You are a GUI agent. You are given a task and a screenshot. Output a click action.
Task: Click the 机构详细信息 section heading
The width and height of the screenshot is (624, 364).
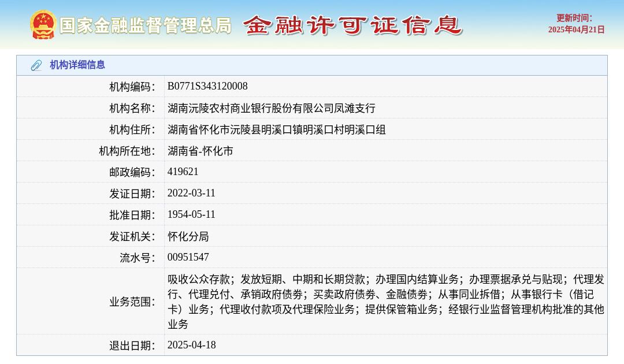click(77, 65)
